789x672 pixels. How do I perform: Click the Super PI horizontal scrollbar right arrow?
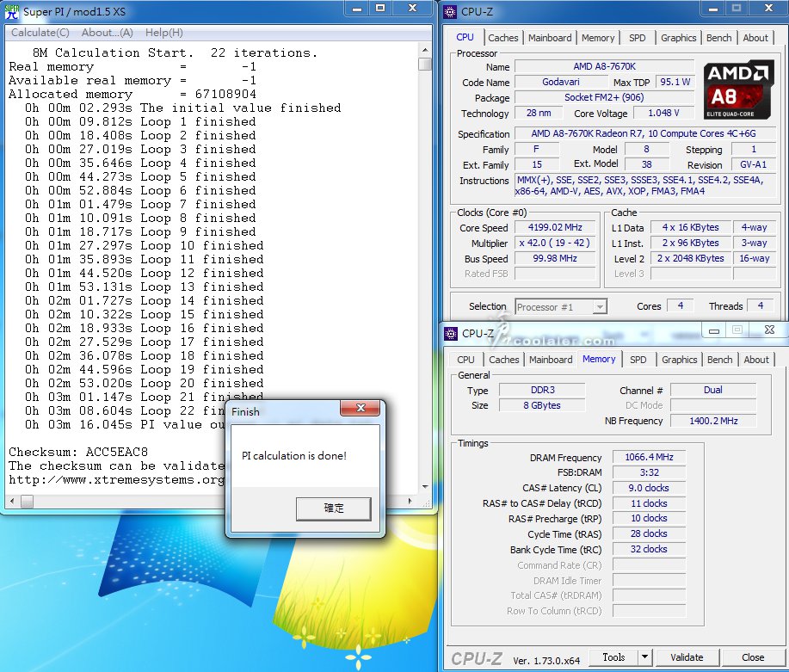click(410, 502)
